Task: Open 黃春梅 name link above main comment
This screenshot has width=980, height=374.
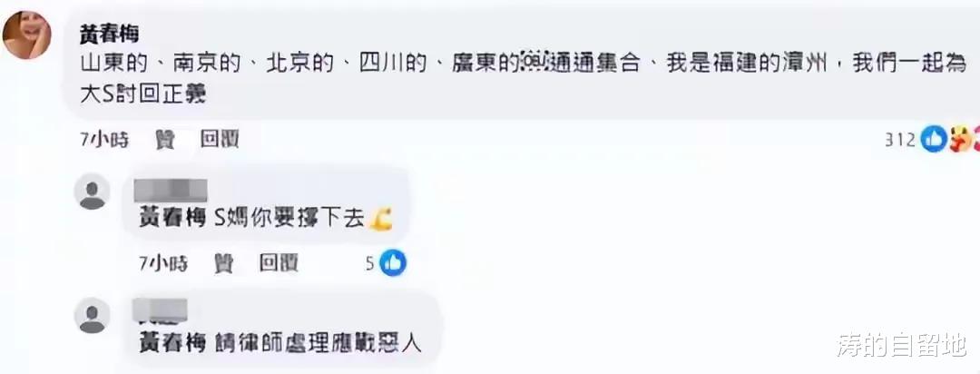Action: point(108,34)
